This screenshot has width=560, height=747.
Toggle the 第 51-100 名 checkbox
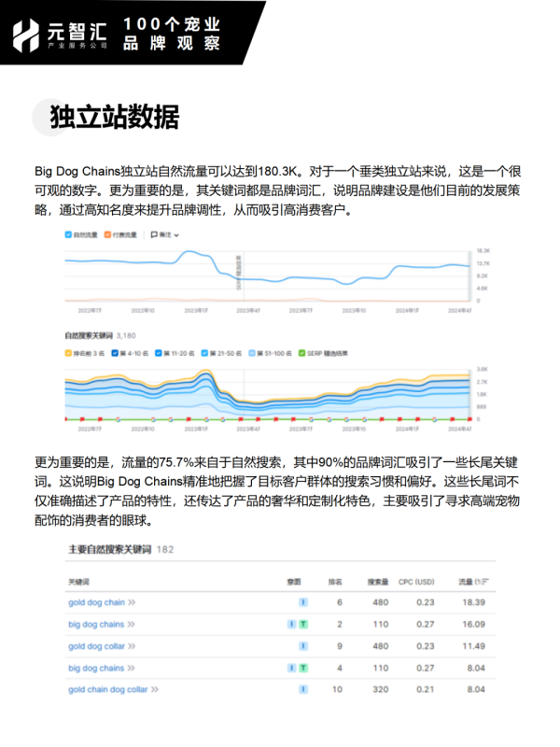(x=252, y=353)
